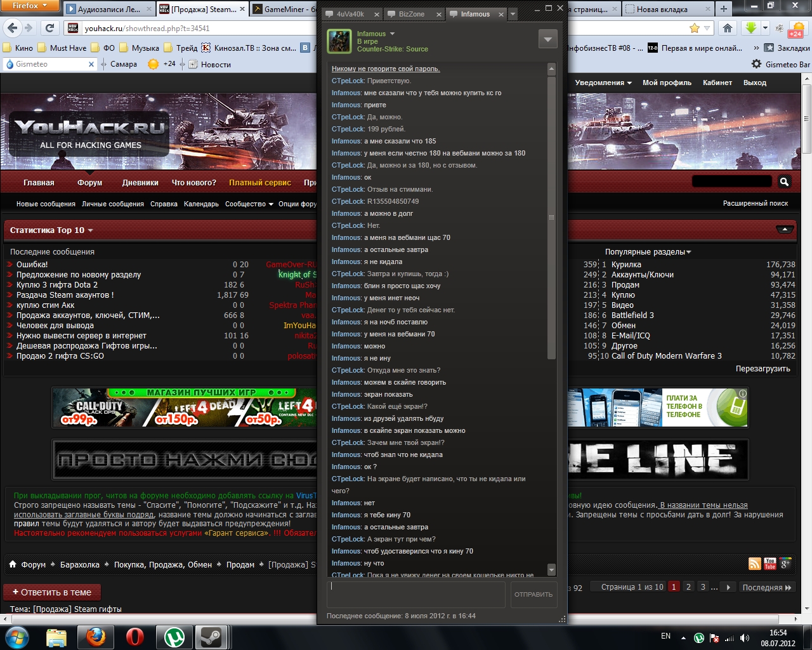Open the Windows Start menu
This screenshot has width=812, height=650.
pyautogui.click(x=17, y=637)
